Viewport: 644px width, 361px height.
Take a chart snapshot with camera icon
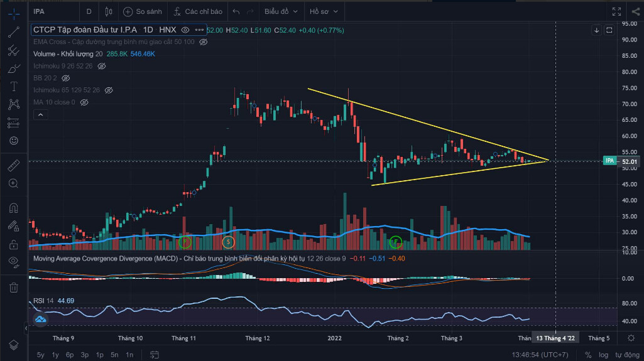point(633,11)
